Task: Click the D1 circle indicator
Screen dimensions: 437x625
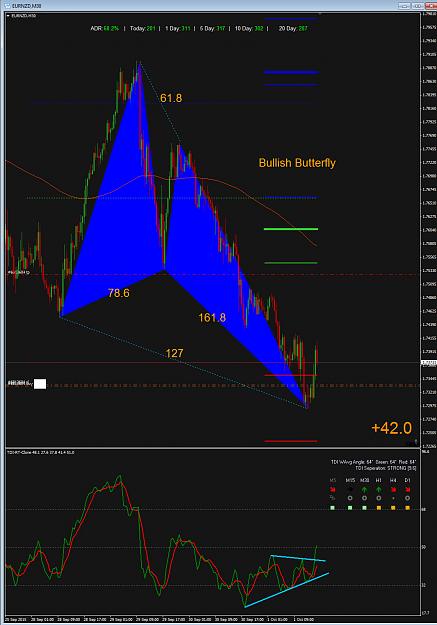Action: [x=407, y=498]
